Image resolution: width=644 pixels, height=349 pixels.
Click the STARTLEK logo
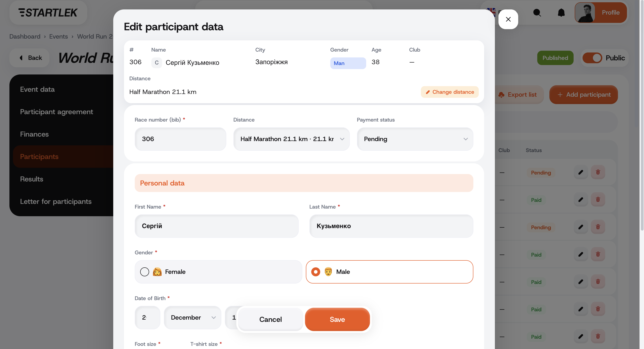tap(48, 13)
